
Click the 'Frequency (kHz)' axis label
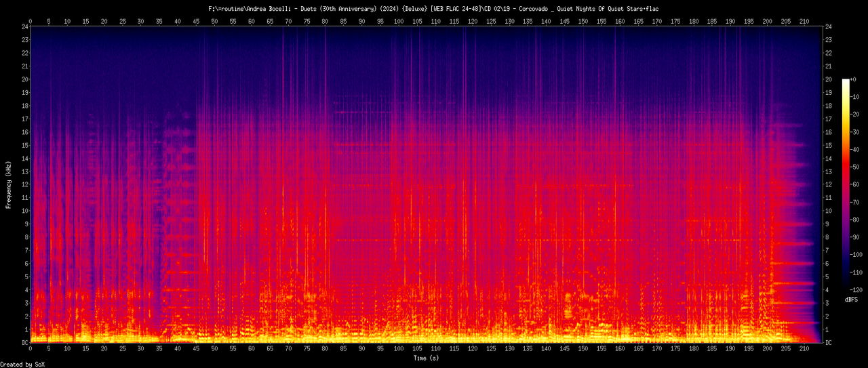click(9, 184)
